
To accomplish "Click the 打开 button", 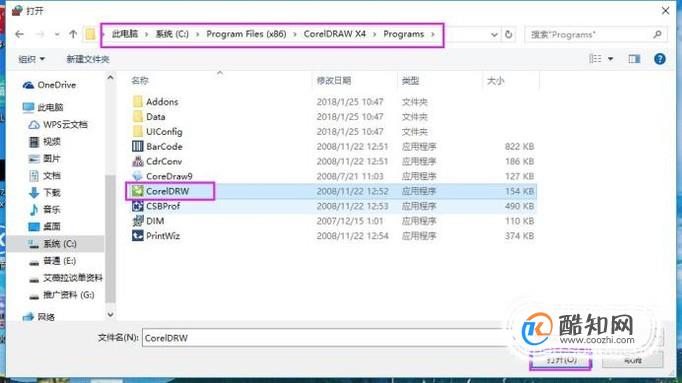I will [561, 360].
